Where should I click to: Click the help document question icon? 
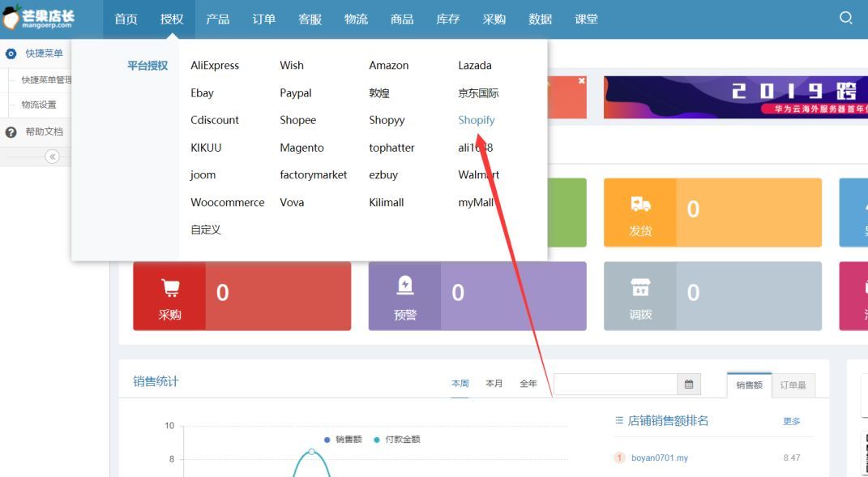[11, 132]
